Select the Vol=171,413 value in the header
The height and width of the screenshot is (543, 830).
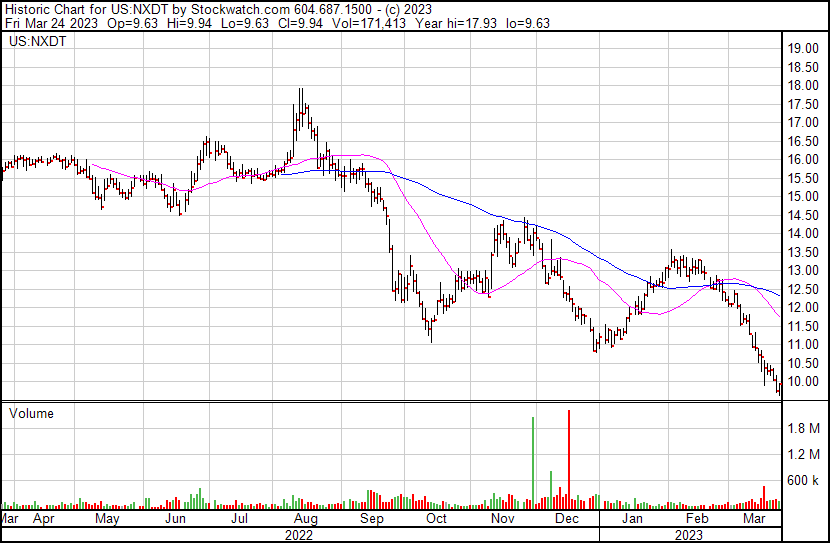click(x=340, y=22)
